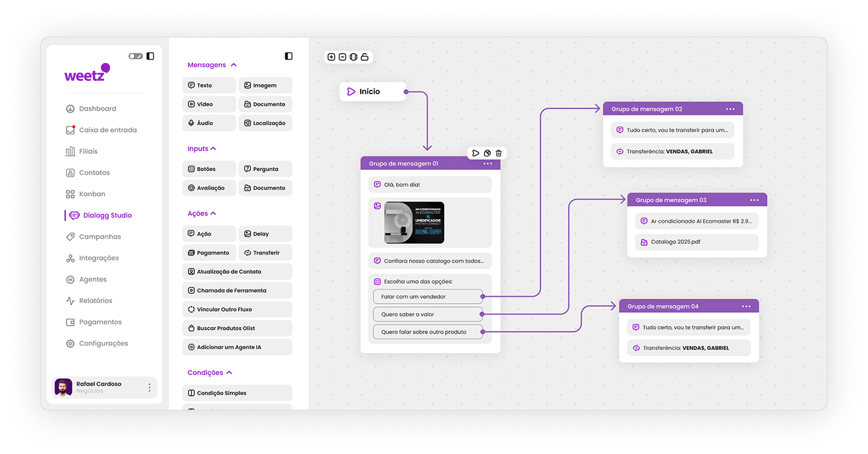The image size is (868, 454).
Task: Run Grupo de mensagem 01 with play icon
Action: [475, 153]
